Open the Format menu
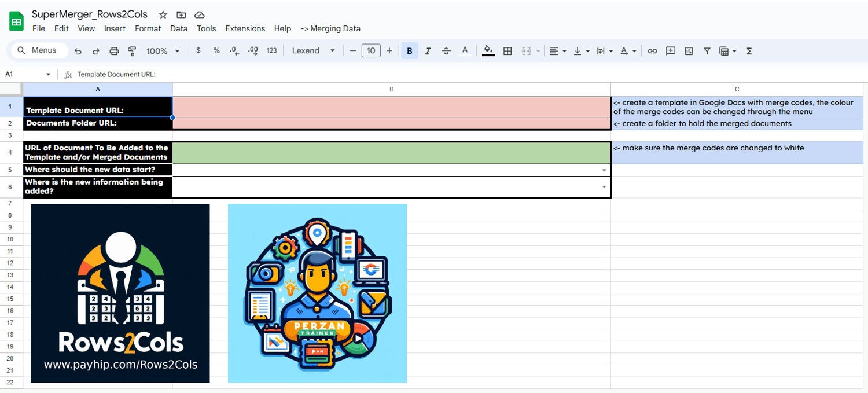868x393 pixels. [148, 28]
